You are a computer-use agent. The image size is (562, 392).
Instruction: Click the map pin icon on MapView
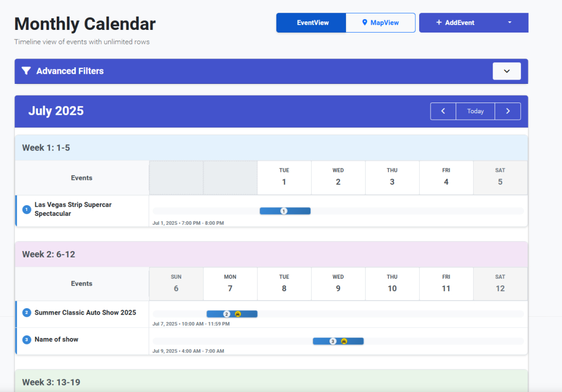point(364,22)
